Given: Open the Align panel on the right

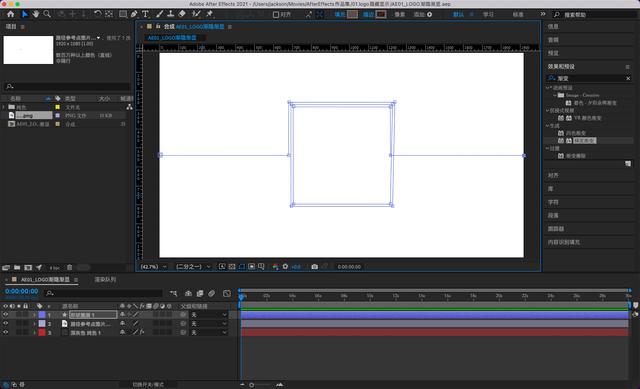Looking at the screenshot, I should point(553,176).
